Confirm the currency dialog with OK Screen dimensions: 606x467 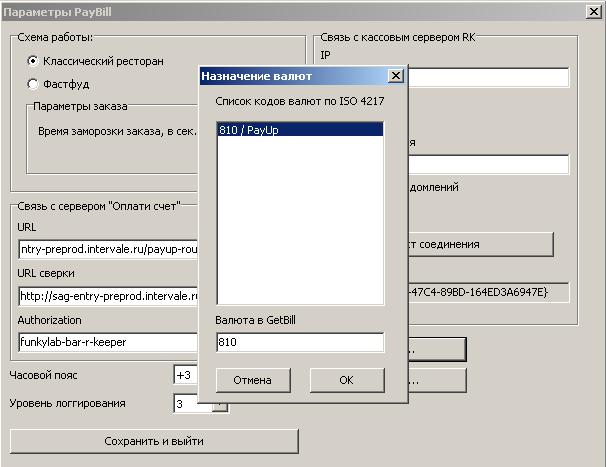pyautogui.click(x=346, y=380)
